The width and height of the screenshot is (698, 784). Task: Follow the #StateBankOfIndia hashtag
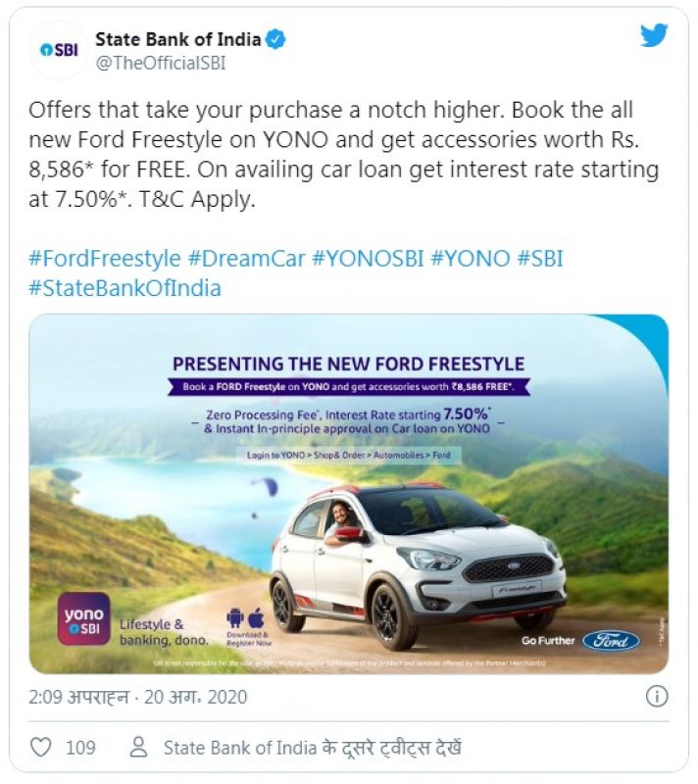coord(125,288)
